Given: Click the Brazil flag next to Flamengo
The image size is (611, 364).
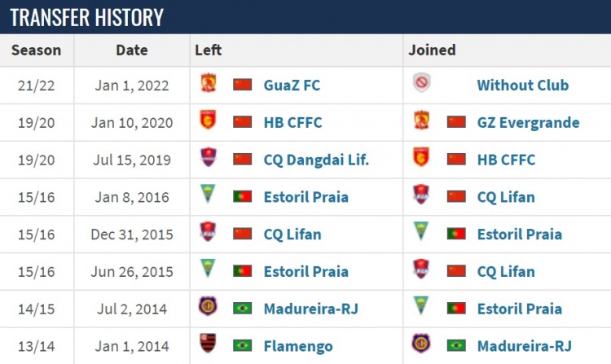Looking at the screenshot, I should click(243, 346).
